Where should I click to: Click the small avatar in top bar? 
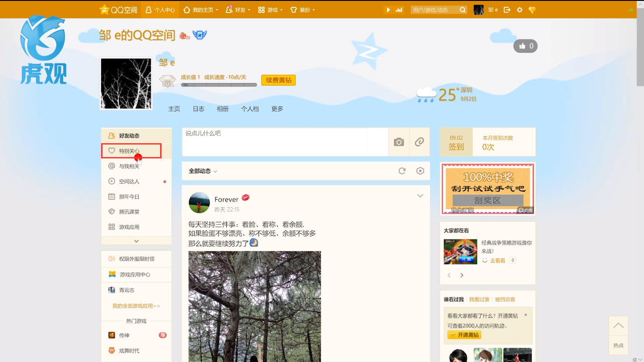click(x=479, y=10)
